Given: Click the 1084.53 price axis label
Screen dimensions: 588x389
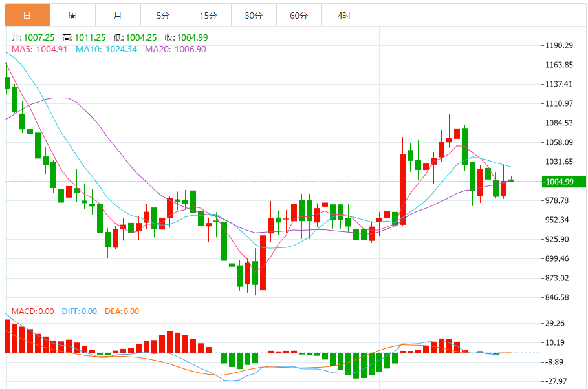Looking at the screenshot, I should 559,123.
